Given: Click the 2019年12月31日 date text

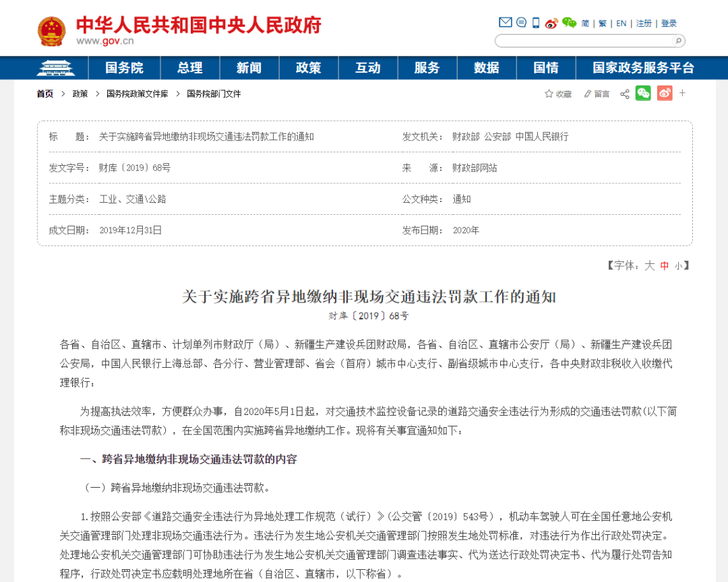Looking at the screenshot, I should pos(131,230).
